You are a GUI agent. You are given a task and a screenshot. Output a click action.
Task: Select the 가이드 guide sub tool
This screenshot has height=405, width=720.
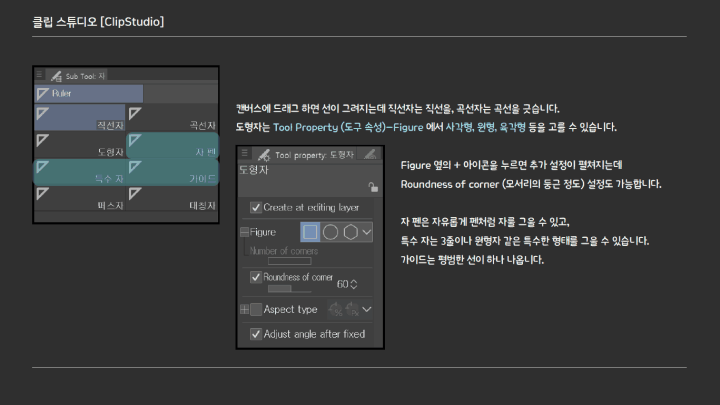point(172,172)
